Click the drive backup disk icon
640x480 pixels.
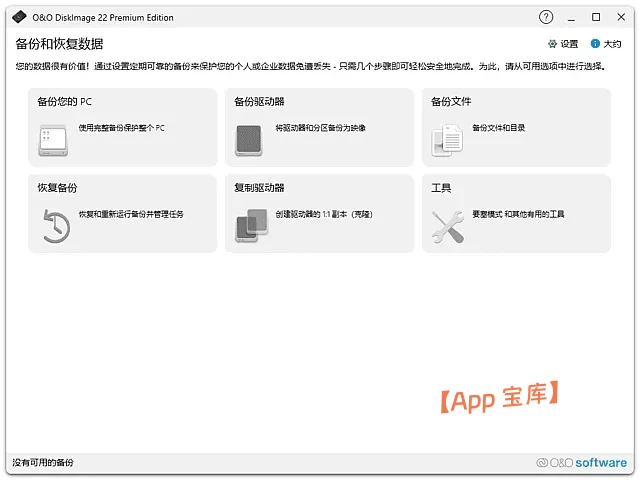pos(248,140)
